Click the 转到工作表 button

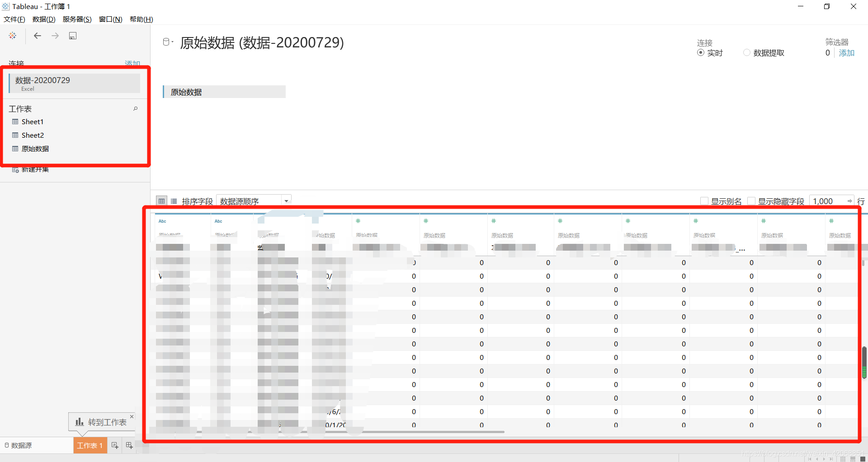click(101, 422)
